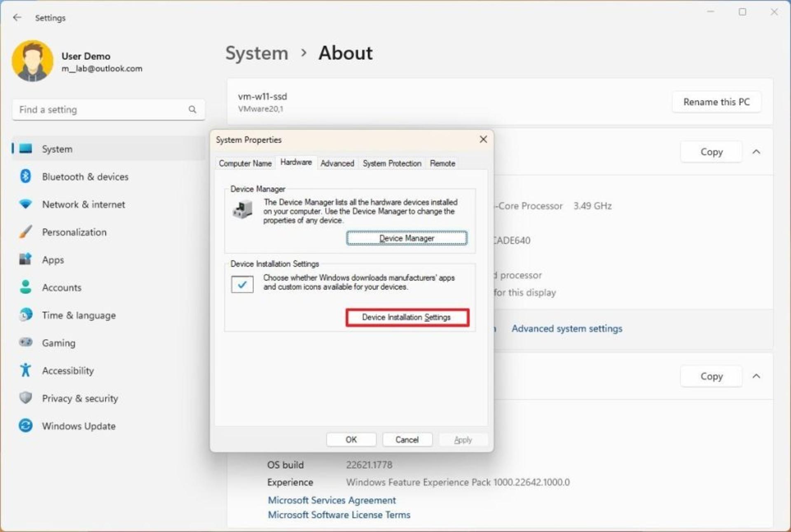Click the Settings back arrow icon

[17, 17]
